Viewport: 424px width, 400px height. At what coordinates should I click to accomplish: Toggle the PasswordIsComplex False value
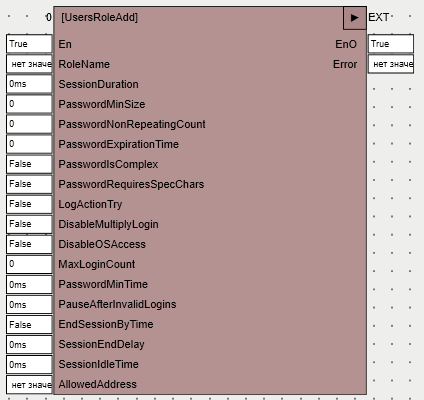(29, 164)
